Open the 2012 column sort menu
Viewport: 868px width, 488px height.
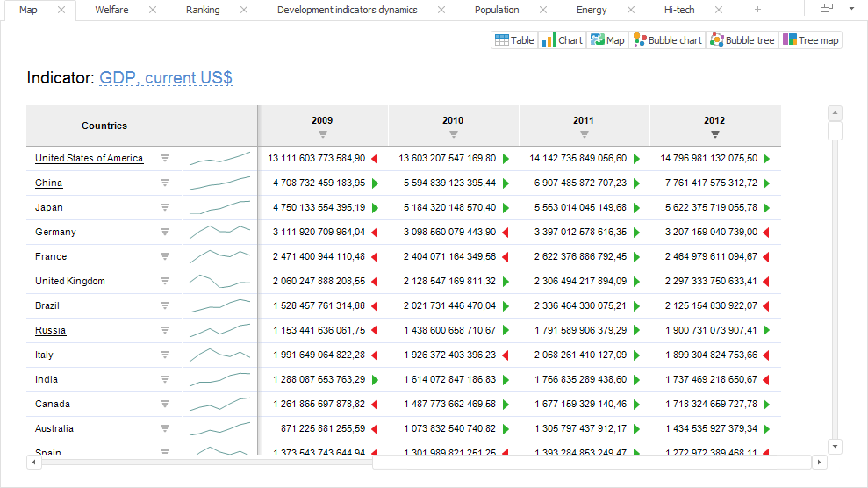click(x=715, y=134)
